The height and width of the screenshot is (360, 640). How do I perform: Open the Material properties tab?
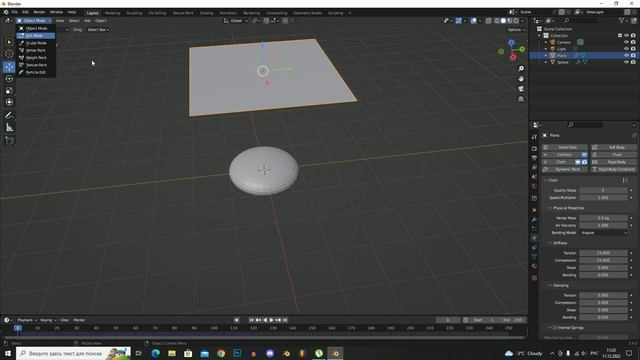click(534, 266)
